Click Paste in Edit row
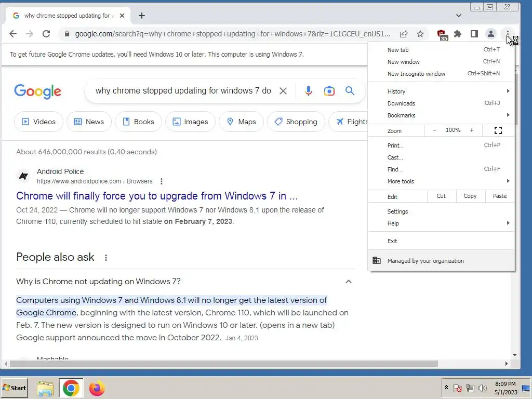532x399 pixels. [x=499, y=196]
